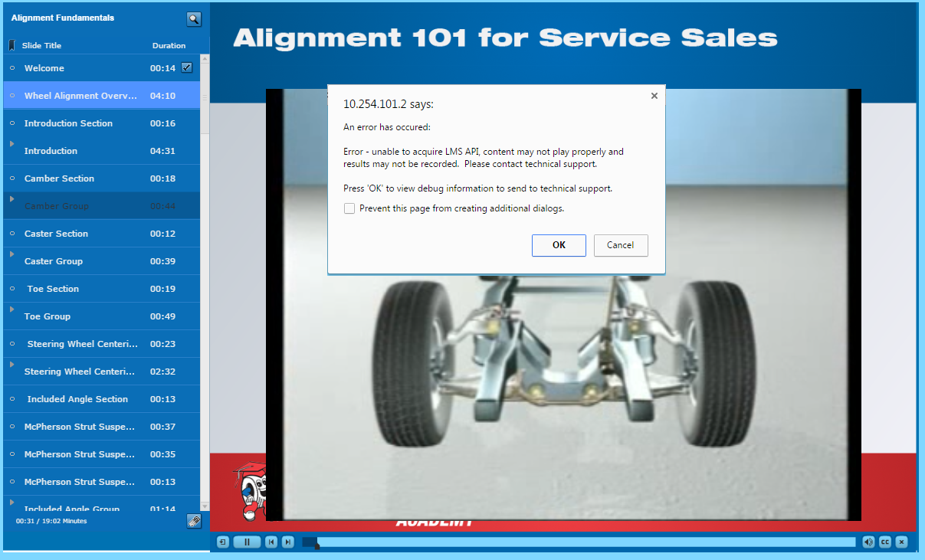The width and height of the screenshot is (925, 560).
Task: Toggle the Welcome slide checkbox
Action: coord(187,68)
